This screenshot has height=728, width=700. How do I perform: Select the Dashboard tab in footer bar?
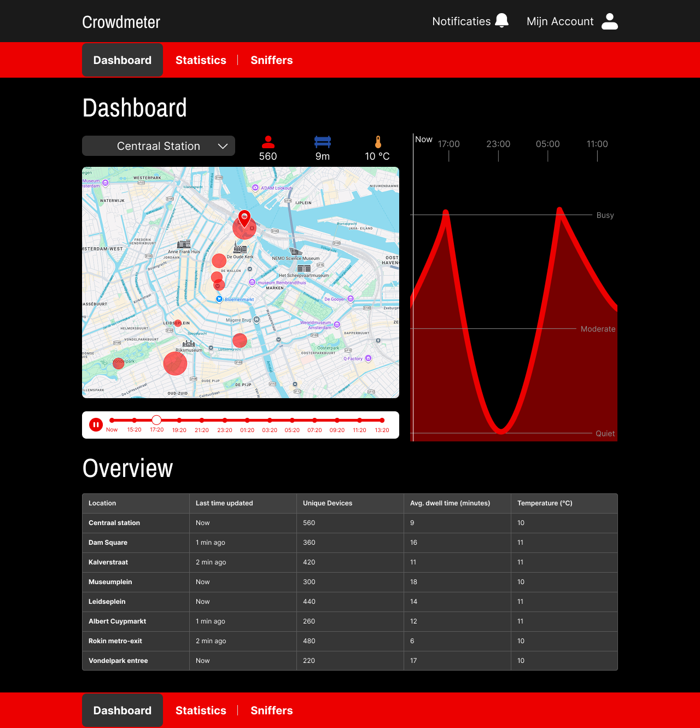(x=122, y=710)
